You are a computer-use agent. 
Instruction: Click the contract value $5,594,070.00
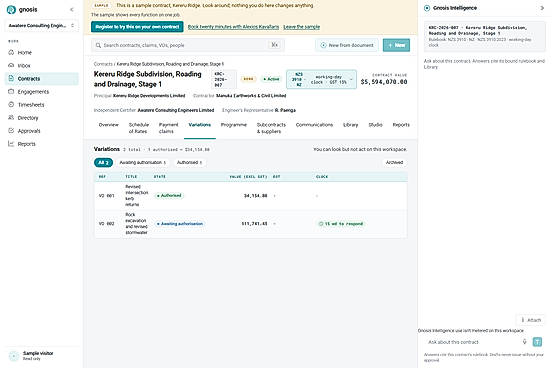(x=384, y=82)
